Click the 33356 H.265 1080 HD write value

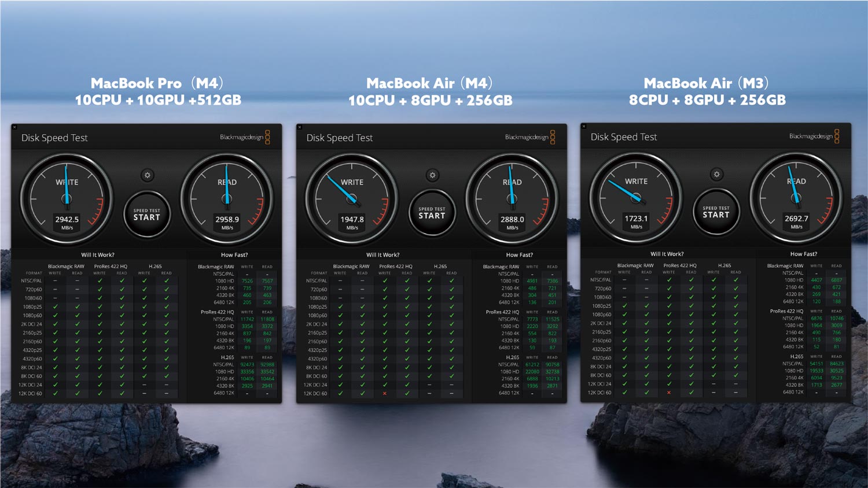click(x=247, y=372)
